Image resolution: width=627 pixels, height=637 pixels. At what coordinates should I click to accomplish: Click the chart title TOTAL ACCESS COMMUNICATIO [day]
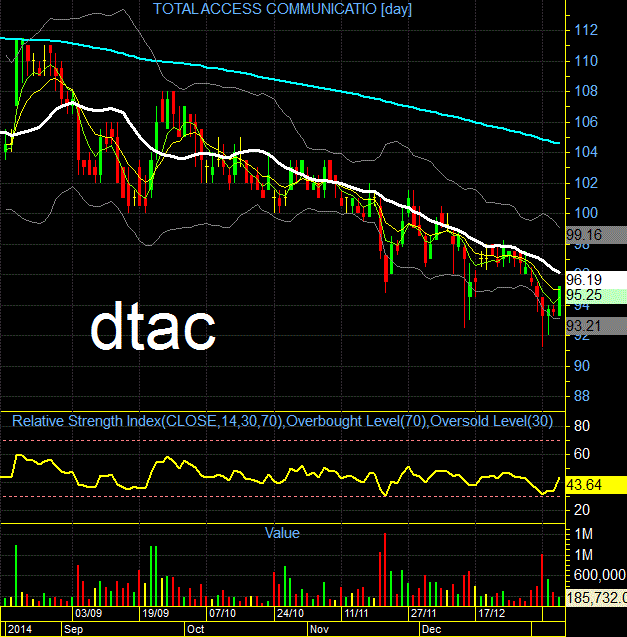coord(282,9)
